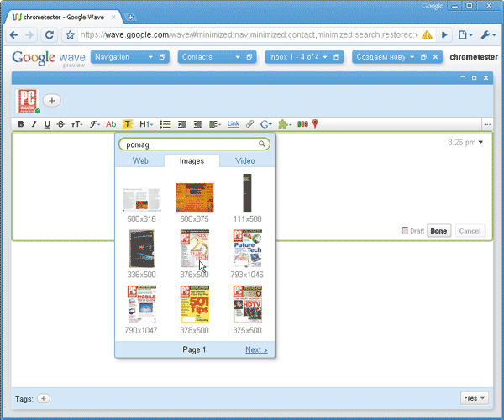This screenshot has width=504, height=420.
Task: Click search magnifier in pcmag box
Action: pyautogui.click(x=262, y=144)
